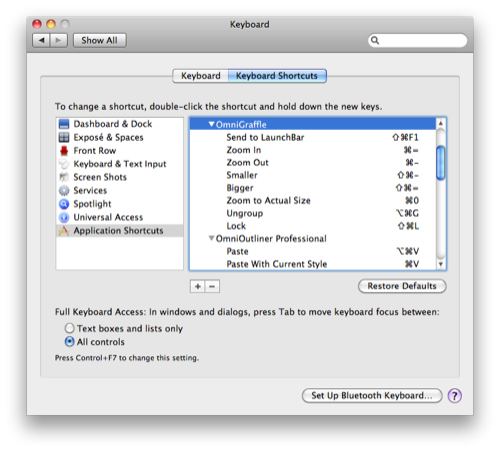
Task: Close the Keyboard preferences window
Action: tap(37, 24)
